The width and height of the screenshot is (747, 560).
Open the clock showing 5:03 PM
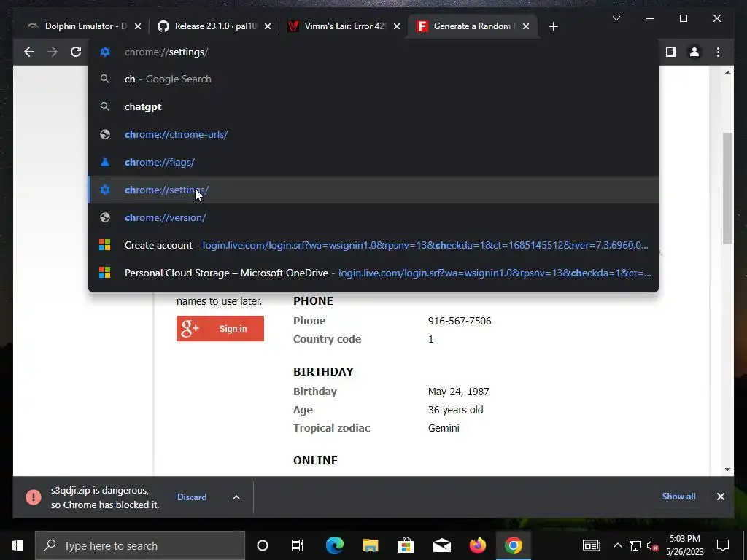(x=684, y=545)
